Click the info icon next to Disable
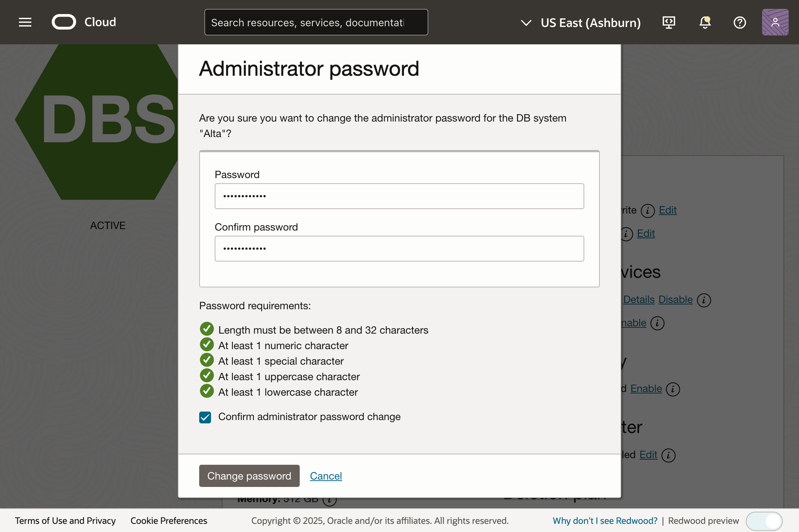 click(x=704, y=300)
